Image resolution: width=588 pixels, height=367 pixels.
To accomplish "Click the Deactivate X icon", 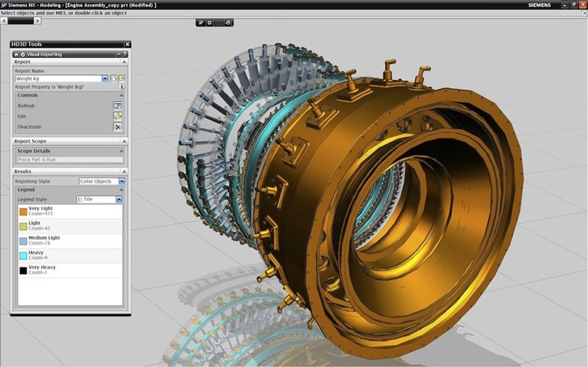I will 118,127.
